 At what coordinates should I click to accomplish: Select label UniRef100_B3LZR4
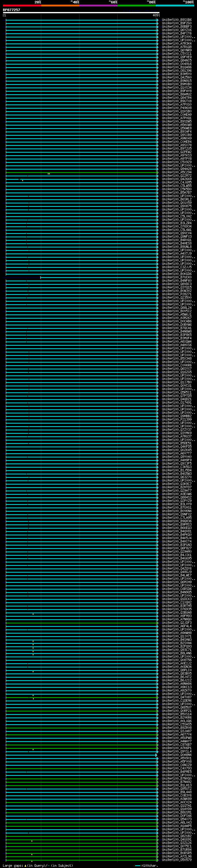click(176, 223)
